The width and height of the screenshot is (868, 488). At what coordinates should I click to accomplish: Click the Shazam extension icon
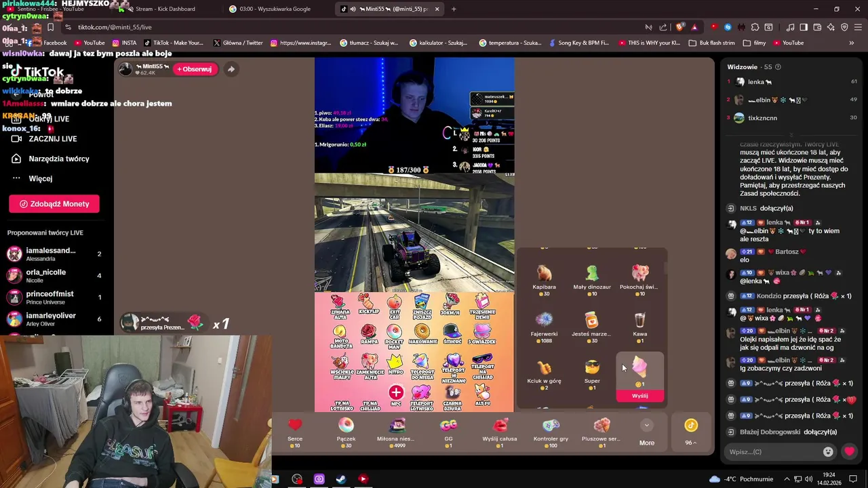click(728, 27)
